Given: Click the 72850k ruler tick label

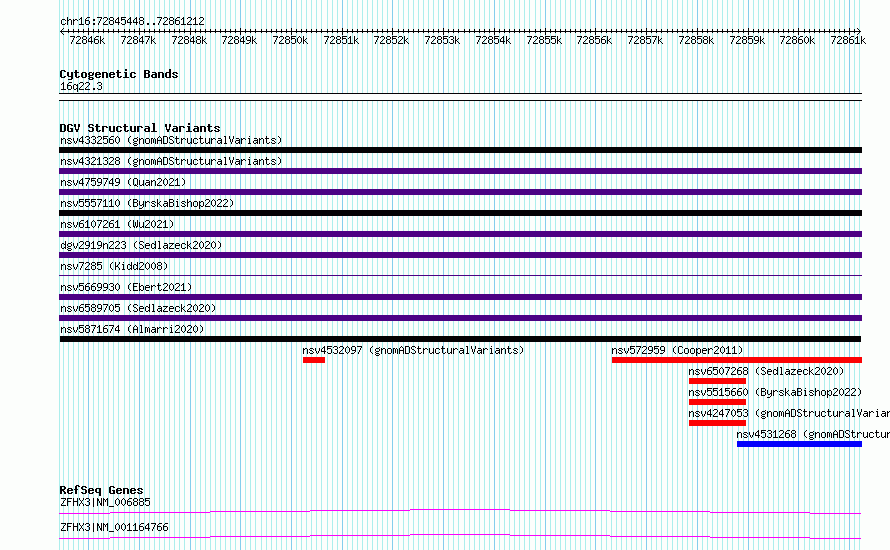Looking at the screenshot, I should coord(290,40).
